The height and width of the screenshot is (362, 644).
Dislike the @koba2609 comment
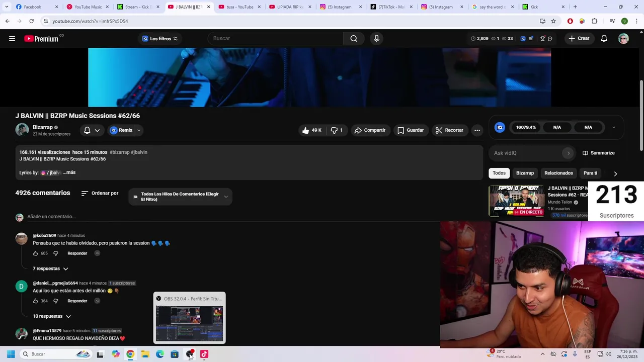click(56, 253)
